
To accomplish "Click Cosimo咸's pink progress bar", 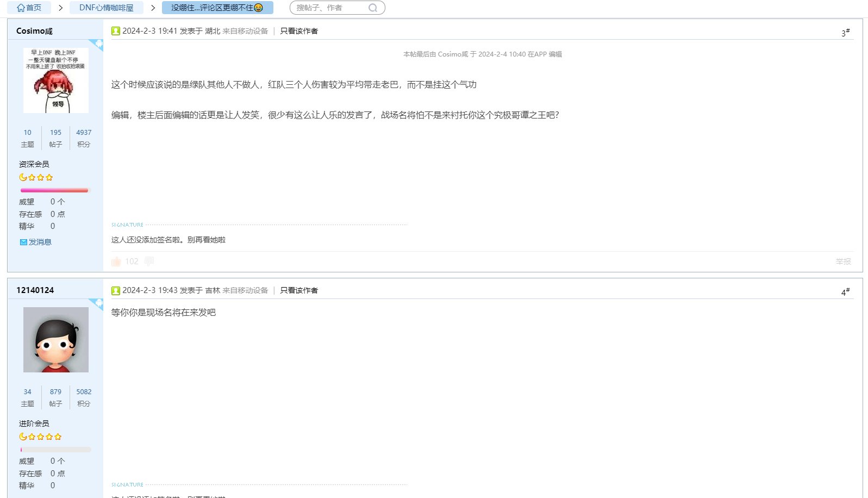I will coord(54,190).
